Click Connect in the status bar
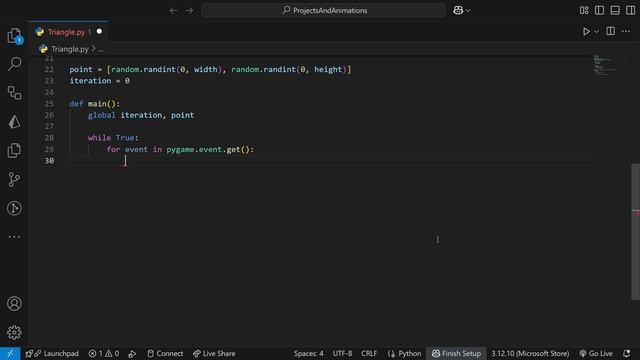This screenshot has width=640, height=360. (165, 353)
